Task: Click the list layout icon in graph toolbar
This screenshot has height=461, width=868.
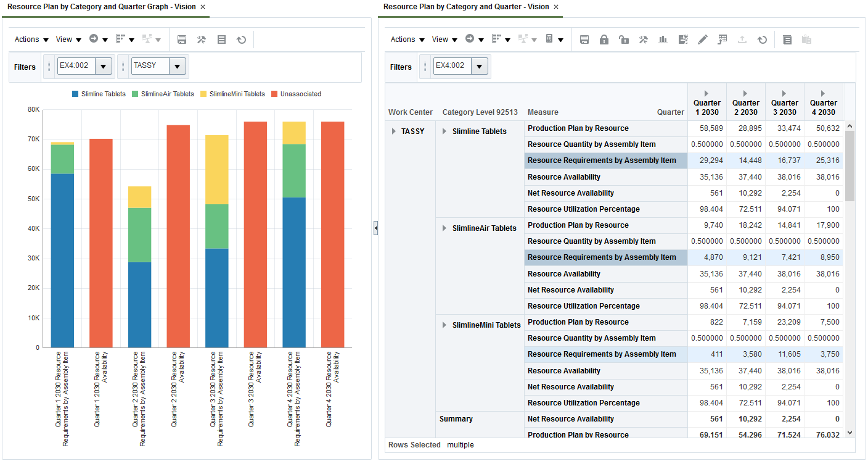Action: click(222, 39)
